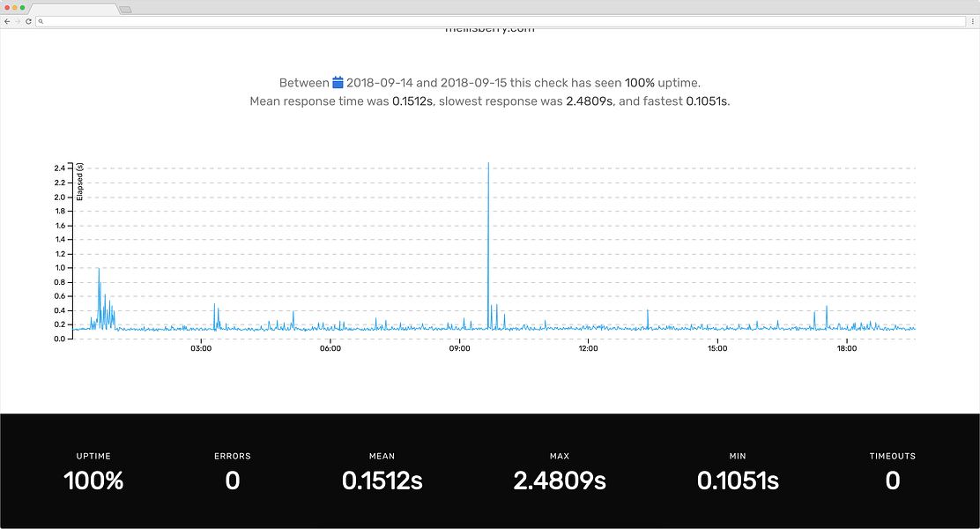Click the macOS yellow minimize button
The height and width of the screenshot is (529, 980).
(x=15, y=8)
